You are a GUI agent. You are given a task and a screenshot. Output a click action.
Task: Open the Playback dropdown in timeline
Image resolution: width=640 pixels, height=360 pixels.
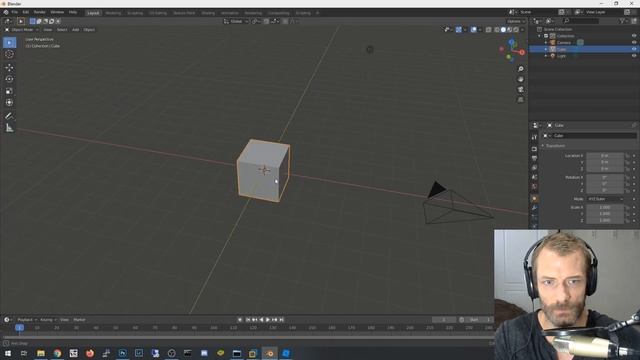[x=27, y=320]
